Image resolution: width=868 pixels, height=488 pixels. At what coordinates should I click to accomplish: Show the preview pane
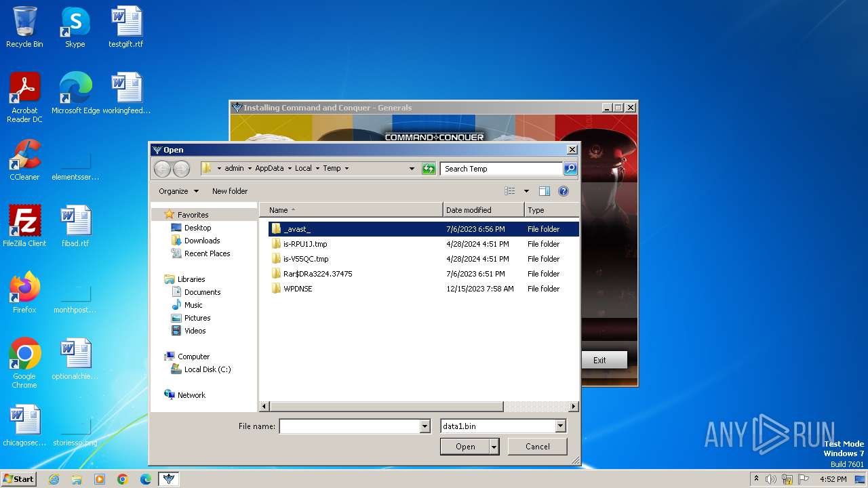pos(544,191)
